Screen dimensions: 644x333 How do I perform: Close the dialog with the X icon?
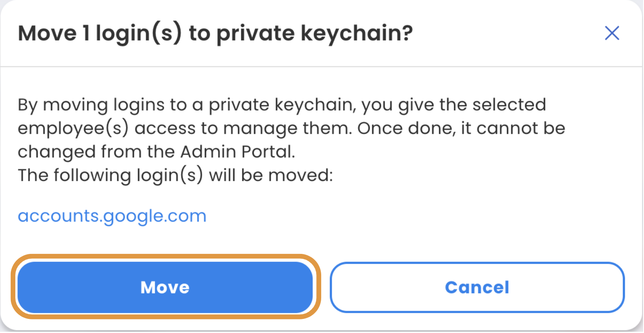point(612,33)
